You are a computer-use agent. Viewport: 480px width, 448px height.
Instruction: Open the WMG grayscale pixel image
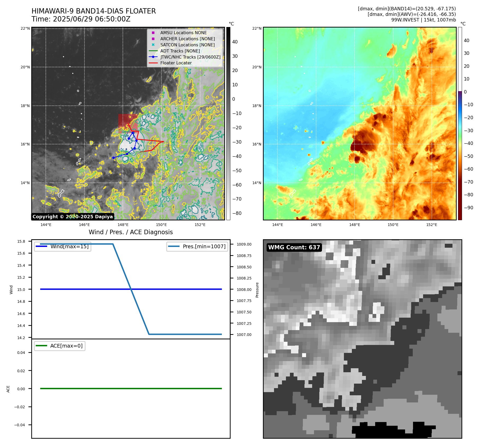tap(362, 339)
